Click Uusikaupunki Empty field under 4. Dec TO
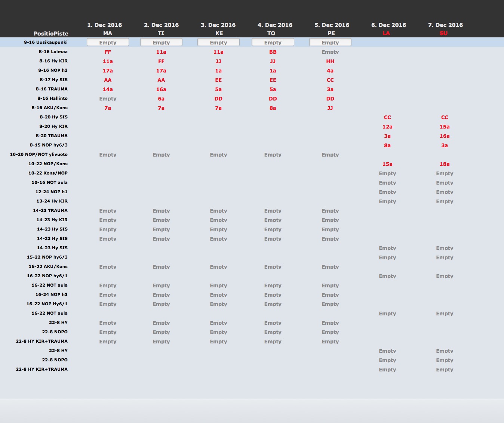Image resolution: width=504 pixels, height=423 pixels. (x=273, y=42)
